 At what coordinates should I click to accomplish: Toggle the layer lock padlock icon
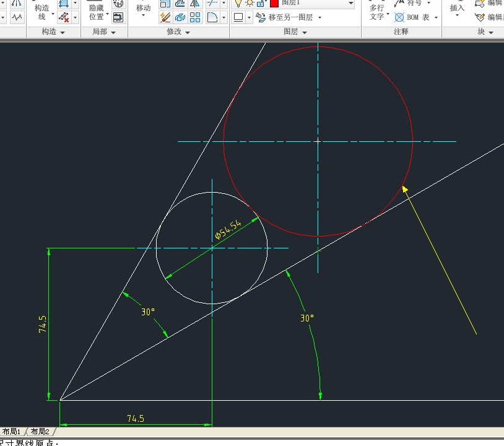(261, 3)
